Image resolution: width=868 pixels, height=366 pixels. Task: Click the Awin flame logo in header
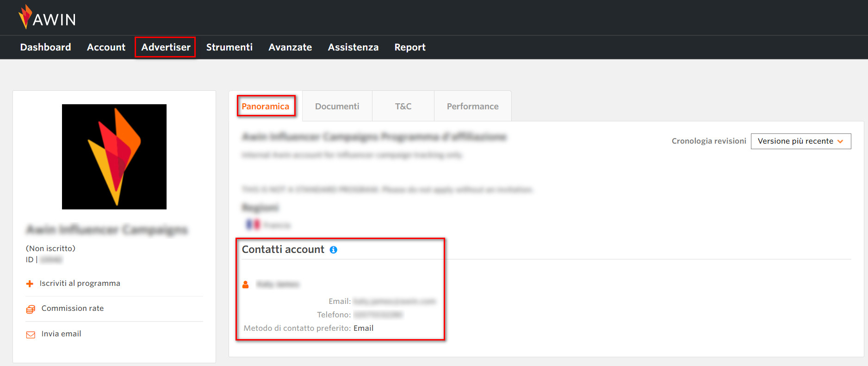(25, 17)
